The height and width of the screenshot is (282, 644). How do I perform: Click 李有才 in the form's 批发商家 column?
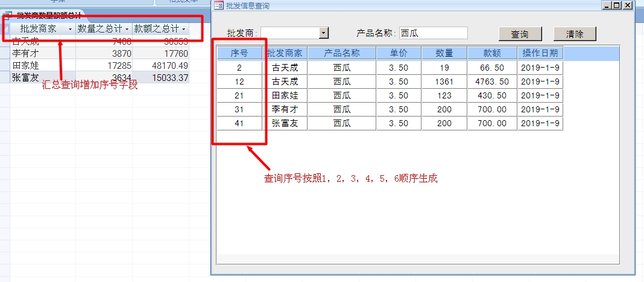coord(285,110)
